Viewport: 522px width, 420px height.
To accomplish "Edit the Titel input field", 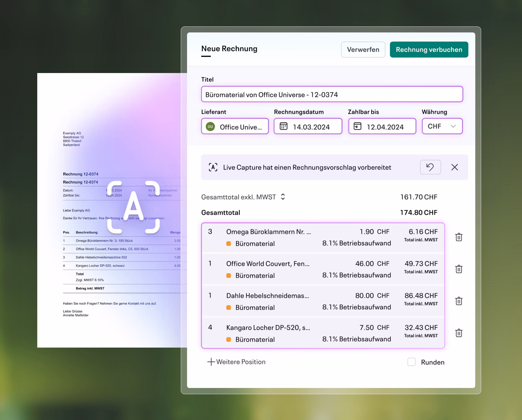I will [x=332, y=94].
